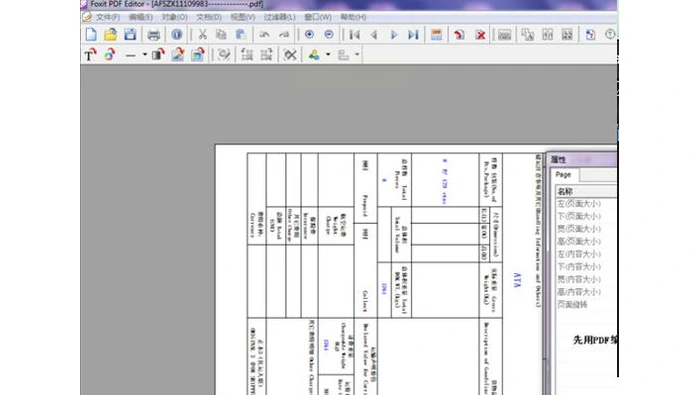Screen dimensions: 700x395
Task: Select the Add Text 'T' tool
Action: (x=91, y=54)
